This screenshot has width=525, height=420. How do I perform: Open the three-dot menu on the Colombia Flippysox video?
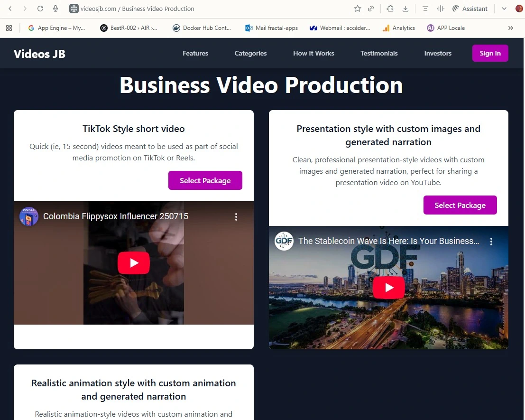pyautogui.click(x=236, y=216)
